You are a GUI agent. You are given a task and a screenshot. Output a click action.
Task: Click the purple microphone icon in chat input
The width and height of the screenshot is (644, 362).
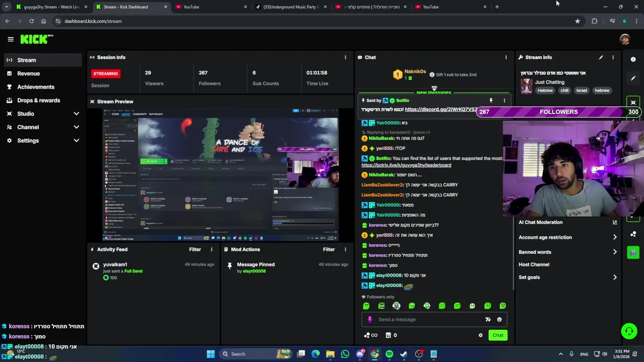point(370,319)
